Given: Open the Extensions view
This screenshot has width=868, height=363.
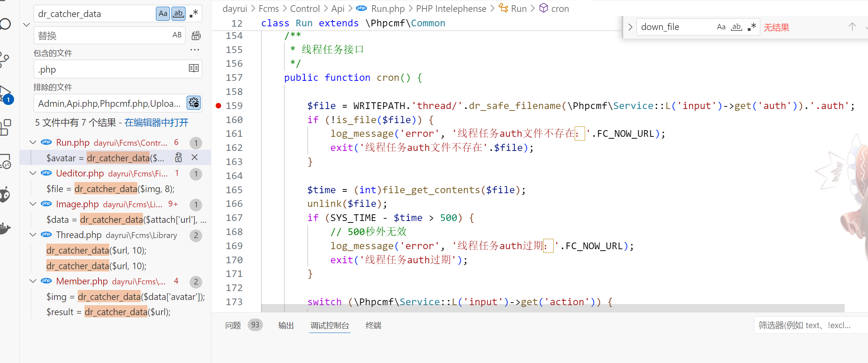Looking at the screenshot, I should (6, 127).
